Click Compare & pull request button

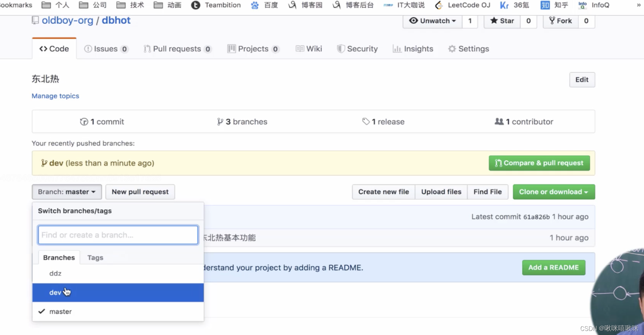tap(539, 163)
